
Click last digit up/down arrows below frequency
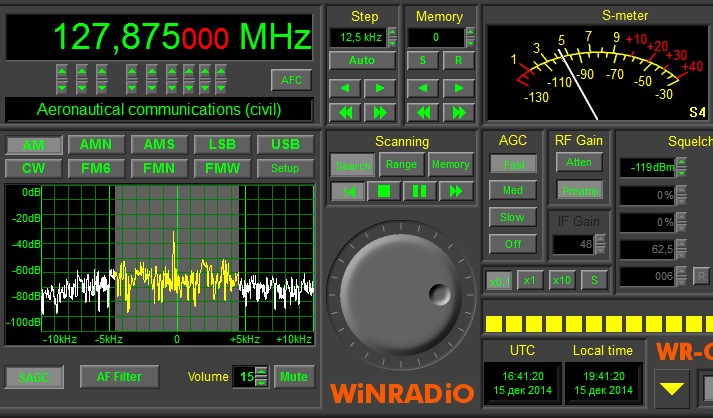(x=221, y=79)
